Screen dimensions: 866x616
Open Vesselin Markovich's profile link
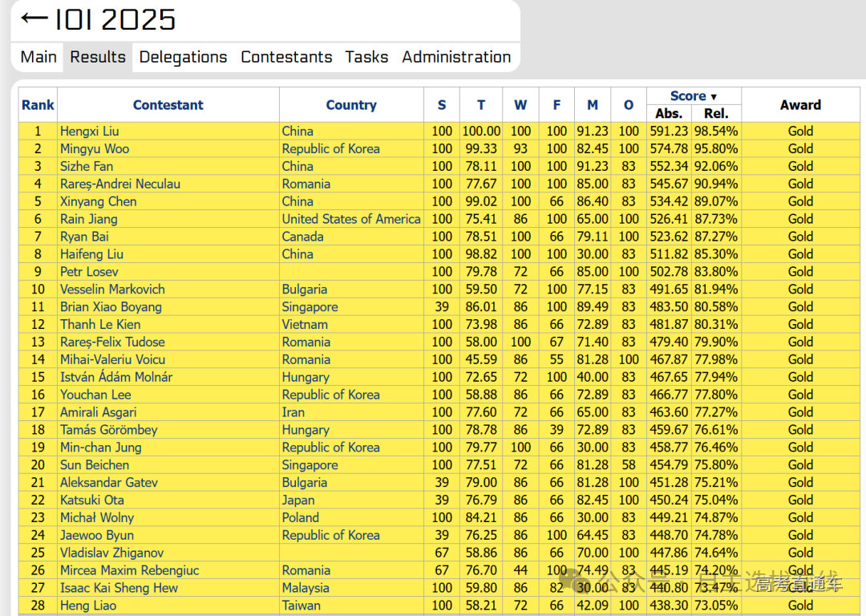click(x=112, y=290)
